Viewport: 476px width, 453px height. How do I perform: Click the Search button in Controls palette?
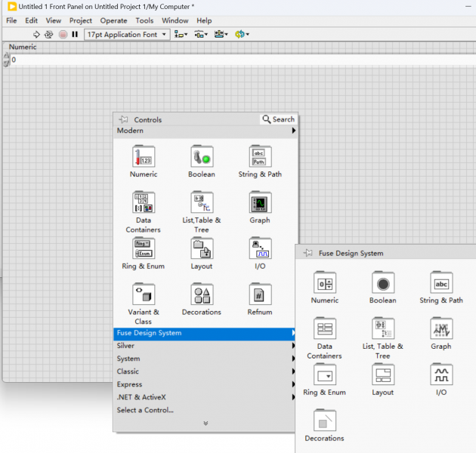click(278, 119)
